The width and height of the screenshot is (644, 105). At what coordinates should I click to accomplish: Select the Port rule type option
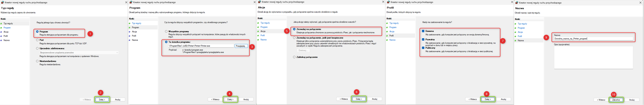click(37, 40)
